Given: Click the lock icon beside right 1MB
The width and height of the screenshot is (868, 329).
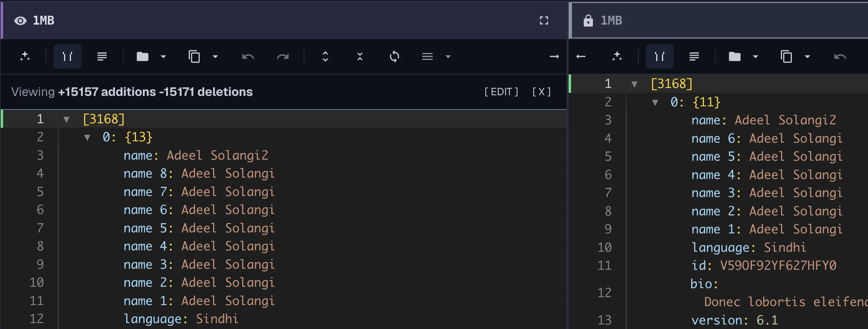Looking at the screenshot, I should coord(588,21).
